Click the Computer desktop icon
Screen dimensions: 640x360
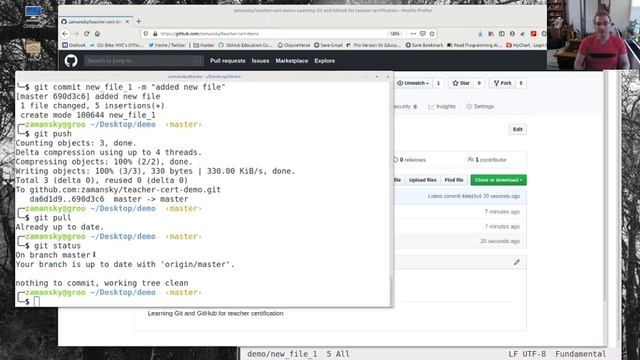pos(33,16)
